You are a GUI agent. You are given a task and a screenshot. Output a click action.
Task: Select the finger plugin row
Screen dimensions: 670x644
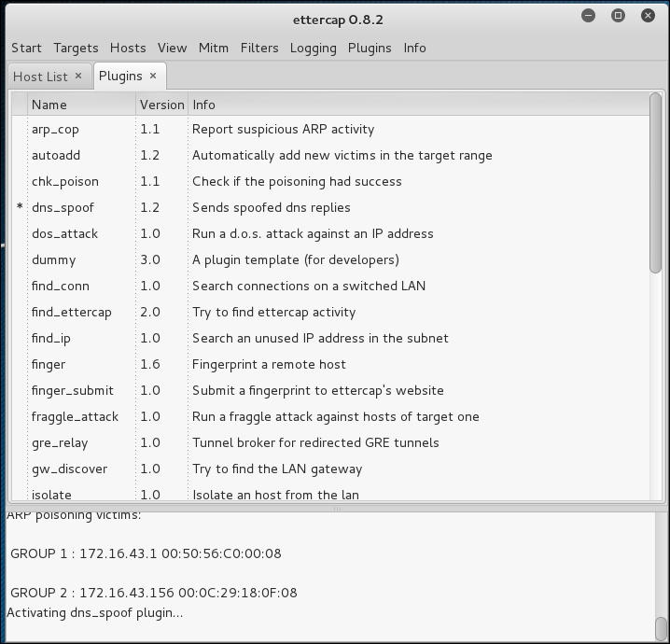pyautogui.click(x=330, y=364)
